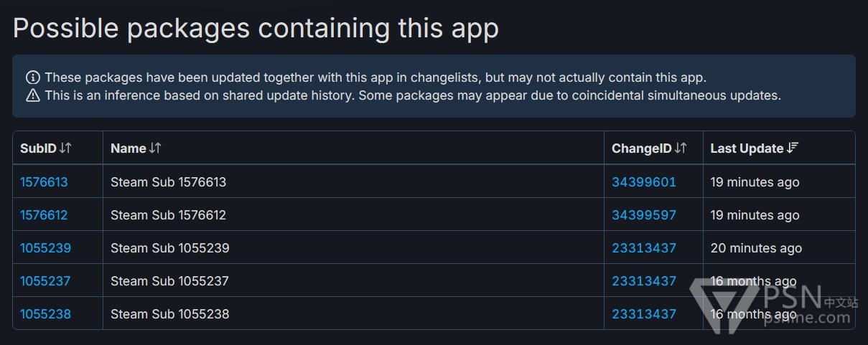The image size is (868, 345).
Task: Open SubID 1055237 link
Action: click(45, 281)
